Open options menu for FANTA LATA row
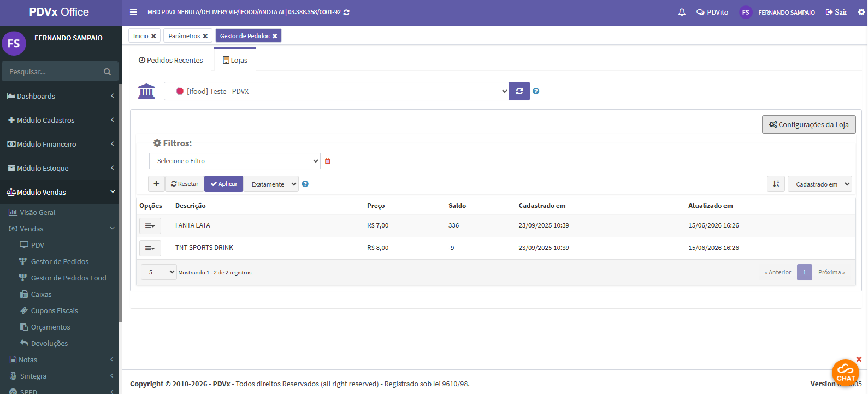Image resolution: width=868 pixels, height=395 pixels. pos(150,225)
